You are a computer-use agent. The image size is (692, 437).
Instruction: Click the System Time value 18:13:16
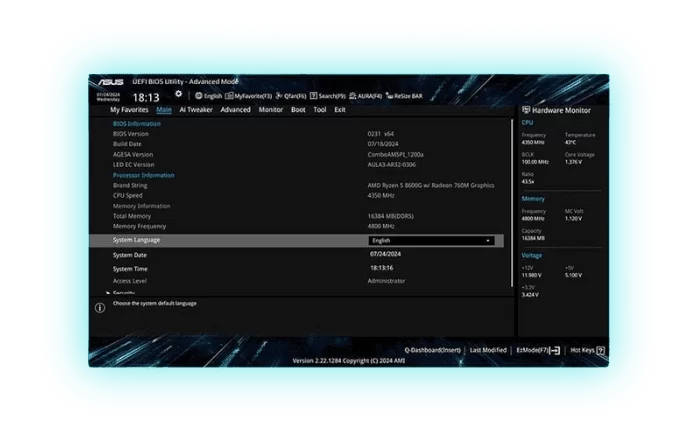point(382,268)
